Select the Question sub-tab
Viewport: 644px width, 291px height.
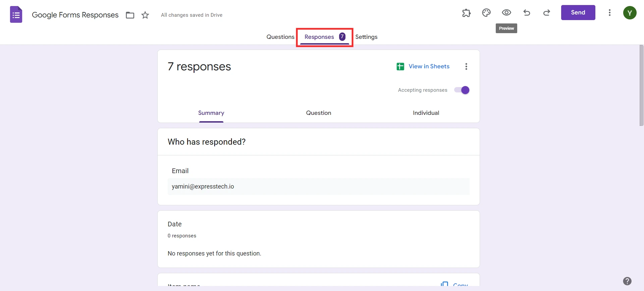[319, 113]
